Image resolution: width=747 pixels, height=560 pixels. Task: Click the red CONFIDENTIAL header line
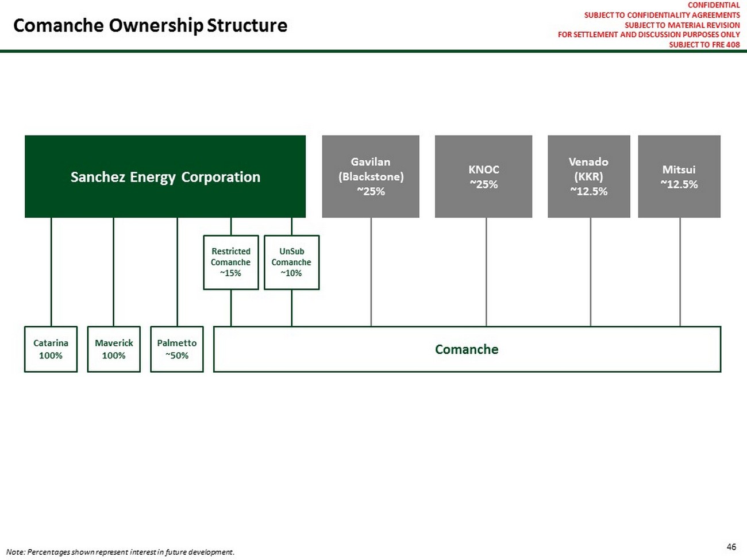point(713,5)
